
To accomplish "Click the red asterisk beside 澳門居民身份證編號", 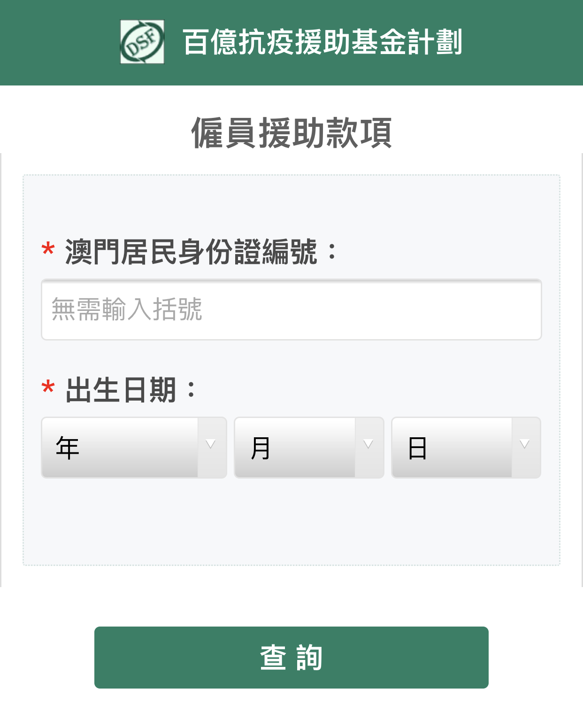I will tap(48, 250).
